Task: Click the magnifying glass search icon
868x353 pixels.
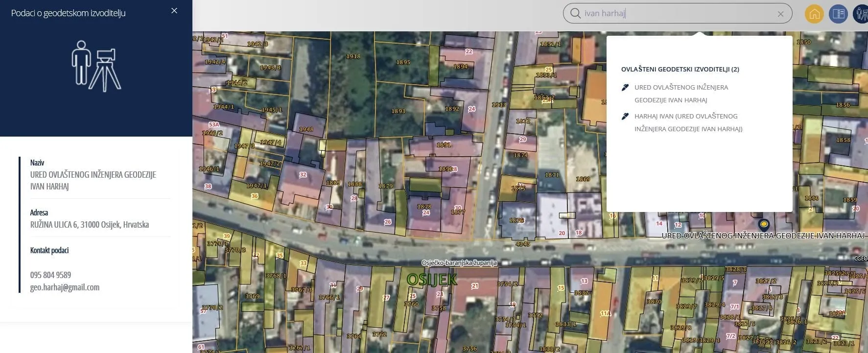Action: [x=575, y=14]
